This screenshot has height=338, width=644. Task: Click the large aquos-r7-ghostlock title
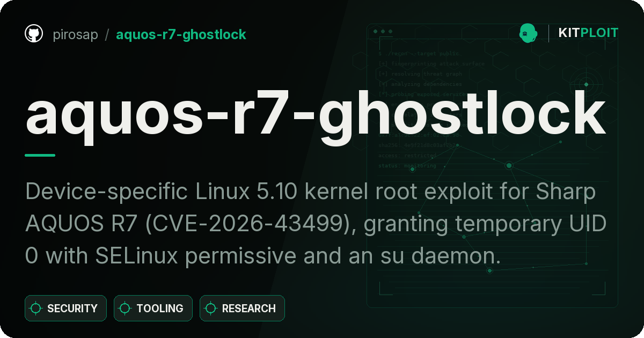pos(316,115)
